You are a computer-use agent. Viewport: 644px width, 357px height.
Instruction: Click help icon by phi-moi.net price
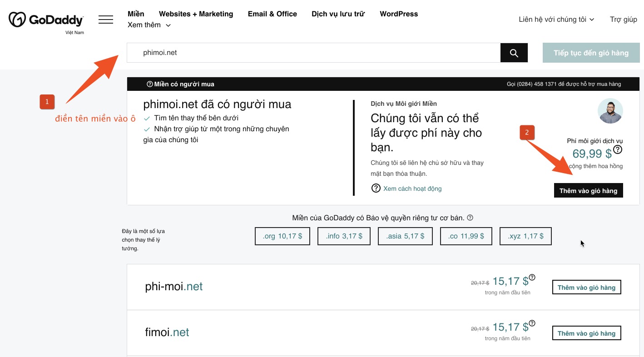point(532,278)
